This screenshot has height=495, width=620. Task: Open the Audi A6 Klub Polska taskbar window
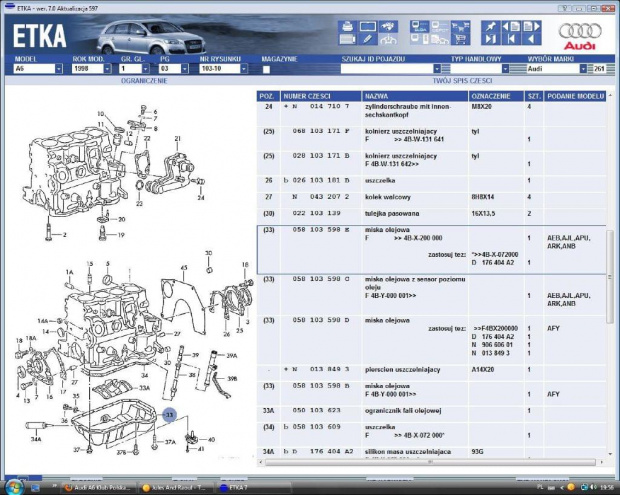click(98, 487)
